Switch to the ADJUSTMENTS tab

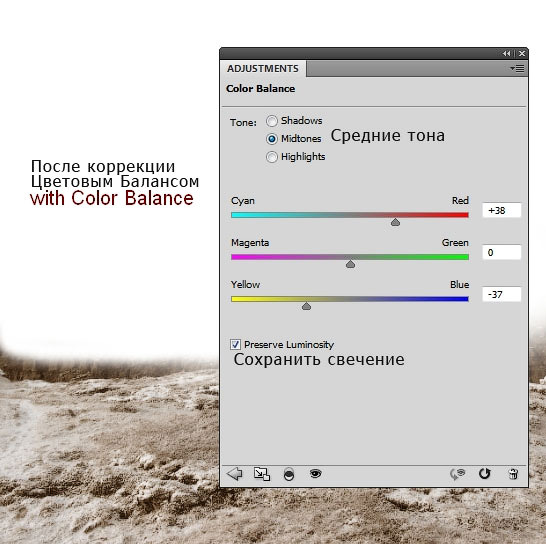[263, 69]
